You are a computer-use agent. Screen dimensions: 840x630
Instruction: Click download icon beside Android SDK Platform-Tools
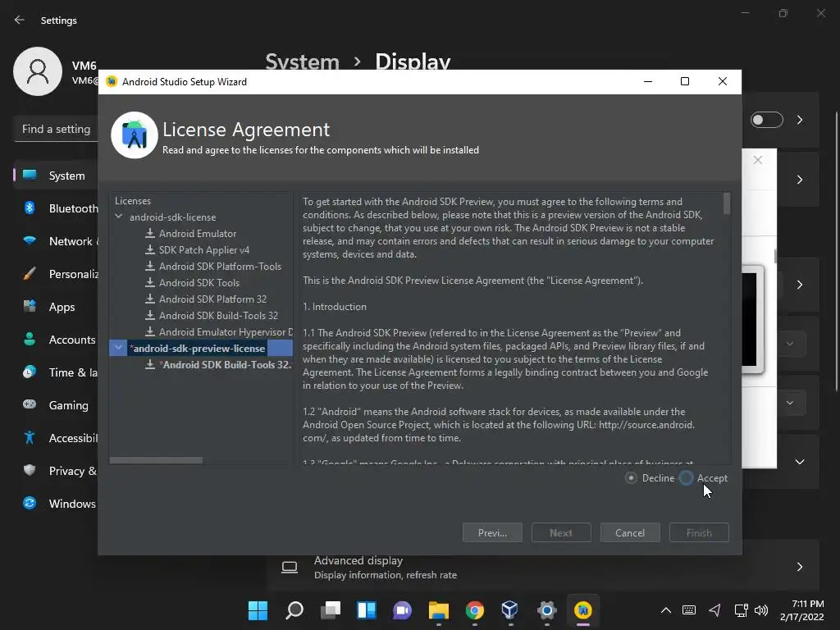point(150,266)
